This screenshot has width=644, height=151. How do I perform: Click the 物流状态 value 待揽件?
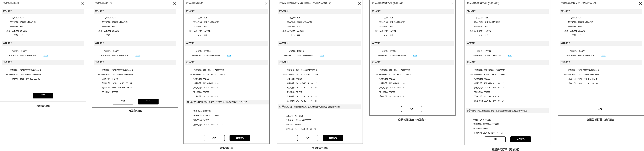click(x=206, y=120)
